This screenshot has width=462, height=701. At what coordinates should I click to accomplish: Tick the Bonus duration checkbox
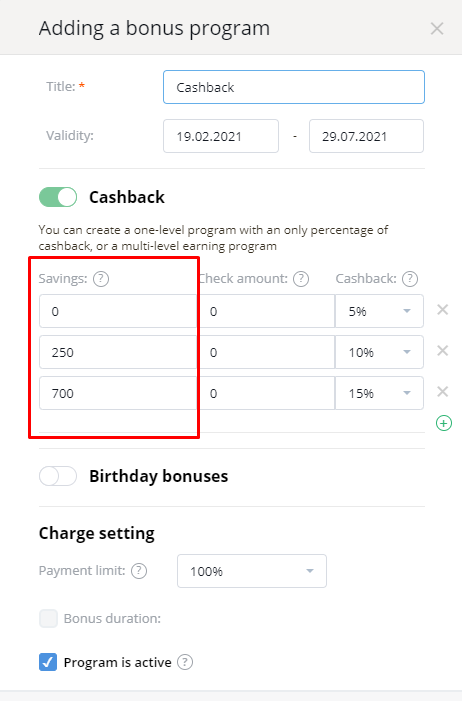[48, 618]
